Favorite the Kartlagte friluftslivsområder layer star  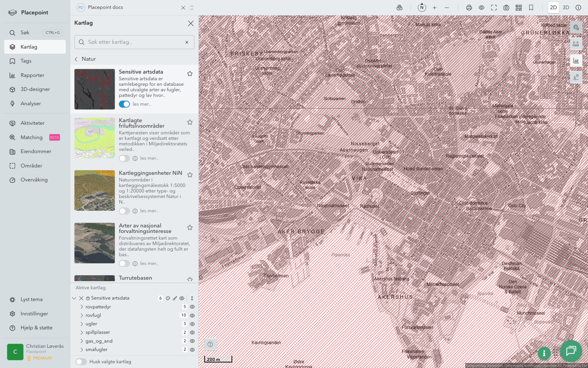(x=190, y=122)
